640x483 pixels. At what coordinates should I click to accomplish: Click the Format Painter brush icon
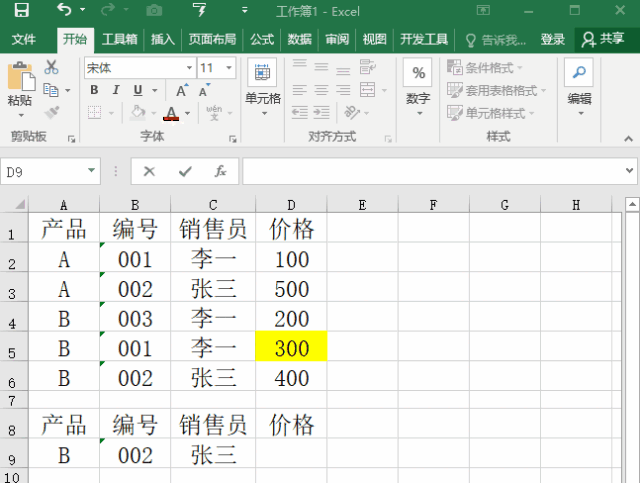(52, 112)
